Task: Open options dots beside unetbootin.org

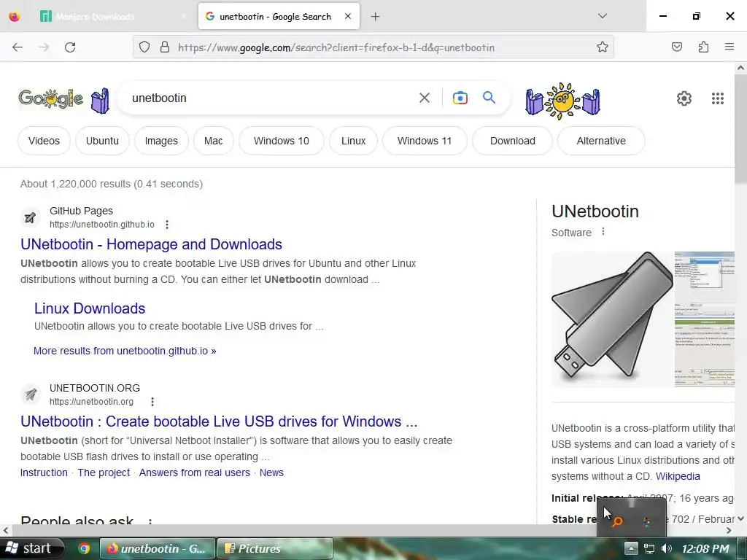Action: [x=152, y=402]
